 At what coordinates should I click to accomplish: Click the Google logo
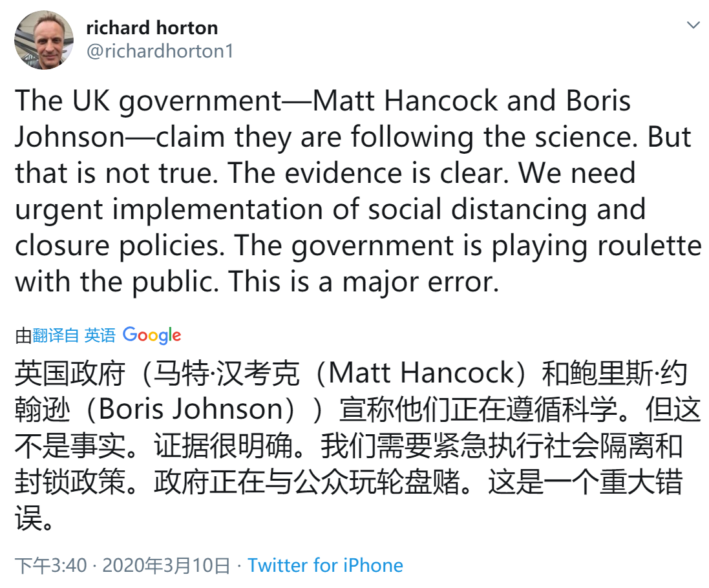coord(152,335)
